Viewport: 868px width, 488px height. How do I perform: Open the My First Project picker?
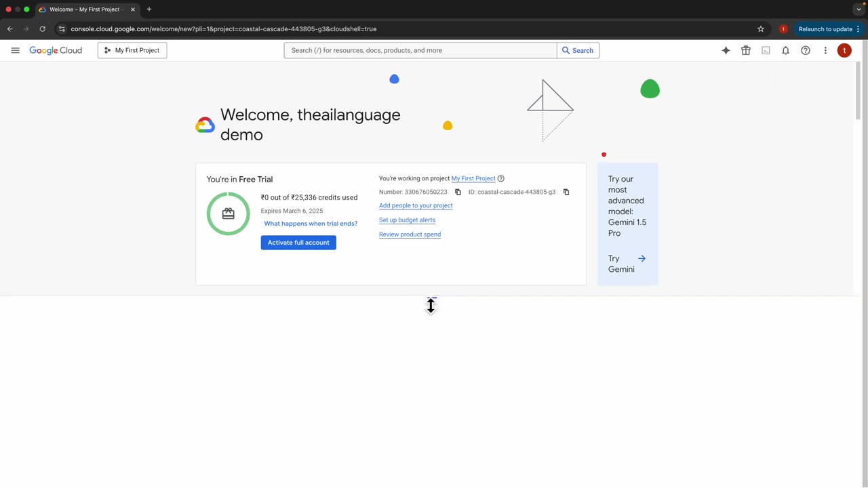pos(132,50)
